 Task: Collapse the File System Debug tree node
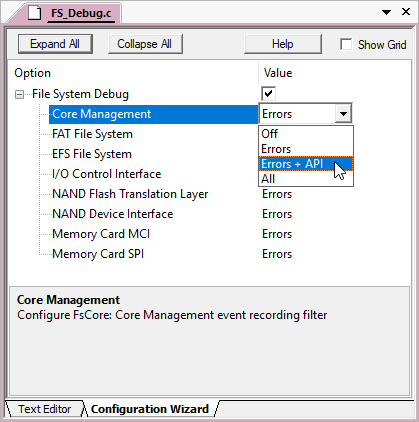click(x=19, y=95)
